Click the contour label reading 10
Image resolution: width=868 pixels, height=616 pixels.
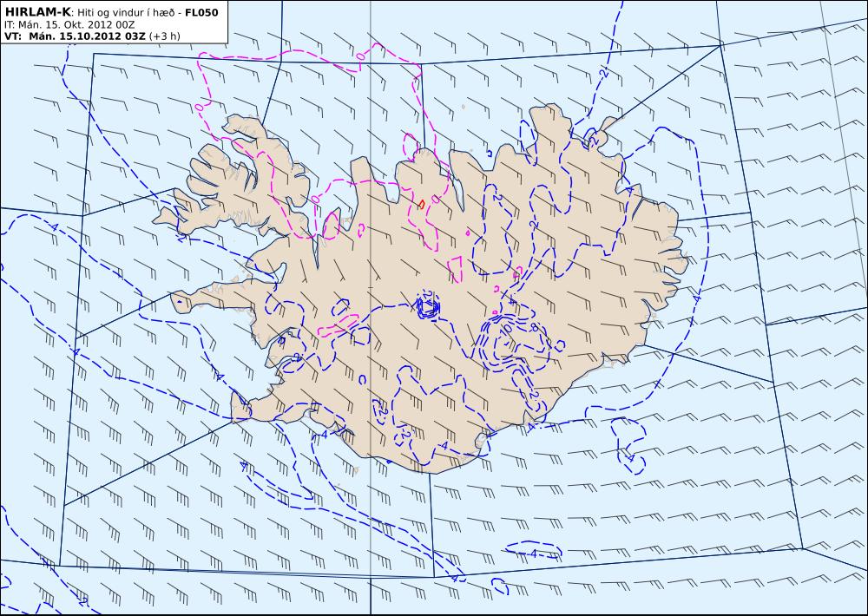(505, 328)
